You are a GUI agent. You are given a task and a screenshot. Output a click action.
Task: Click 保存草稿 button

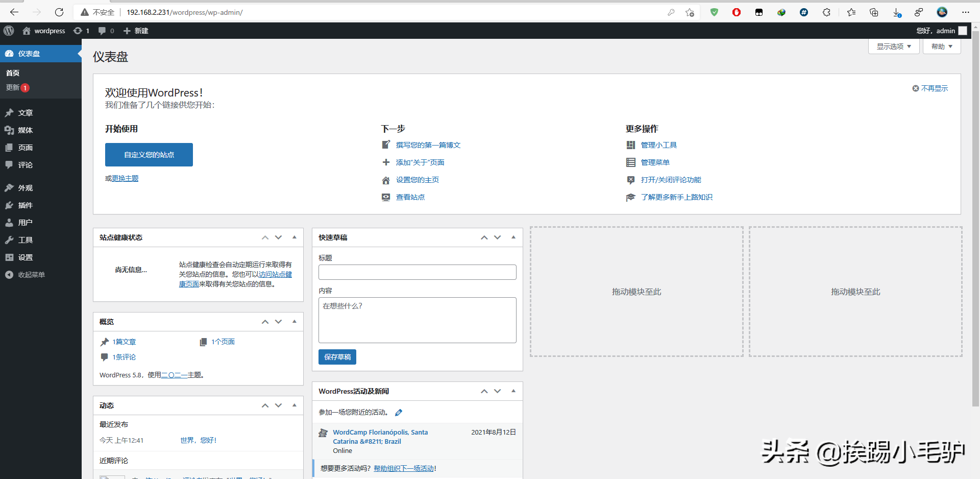(337, 357)
